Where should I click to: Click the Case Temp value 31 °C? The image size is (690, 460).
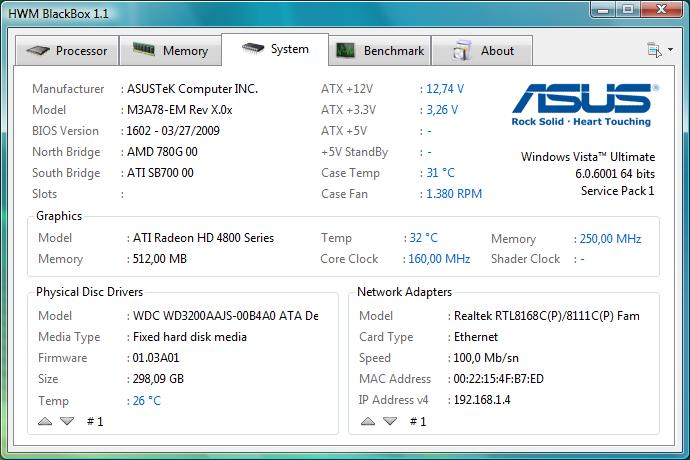(x=440, y=173)
